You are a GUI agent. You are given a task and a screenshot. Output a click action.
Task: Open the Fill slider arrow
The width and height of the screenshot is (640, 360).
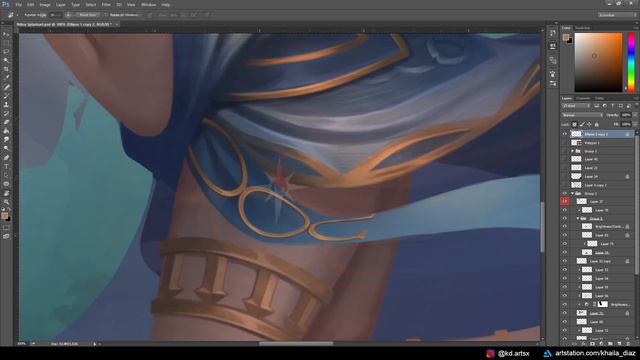635,124
